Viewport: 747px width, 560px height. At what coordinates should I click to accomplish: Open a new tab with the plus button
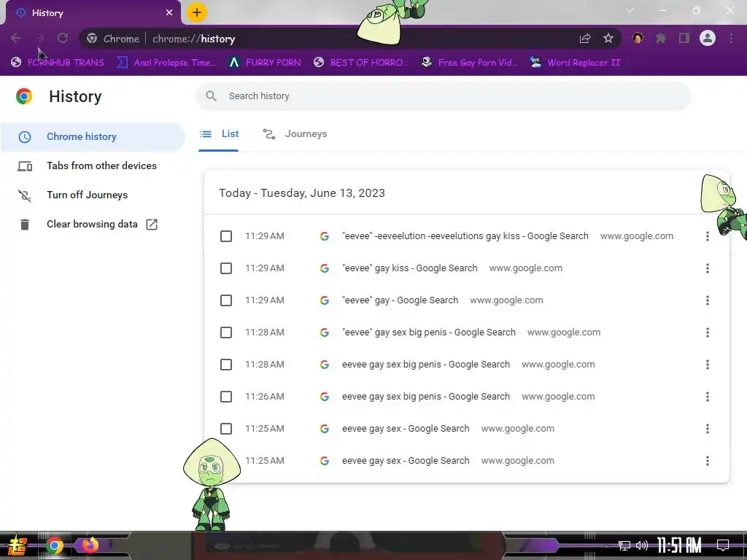click(197, 13)
